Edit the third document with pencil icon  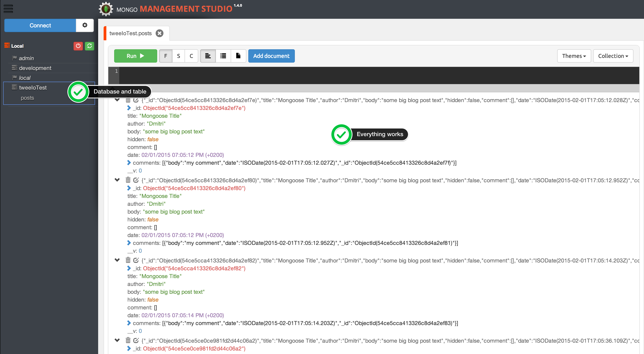click(136, 260)
